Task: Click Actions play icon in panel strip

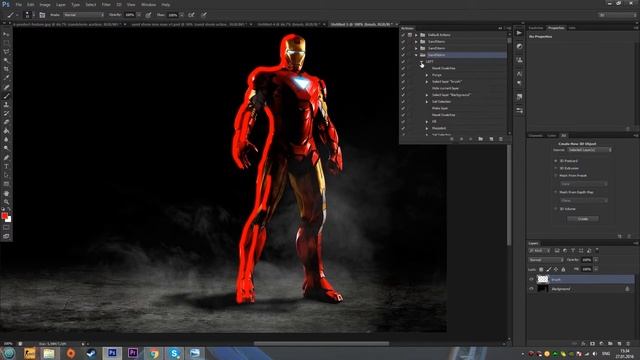Action: point(519,33)
